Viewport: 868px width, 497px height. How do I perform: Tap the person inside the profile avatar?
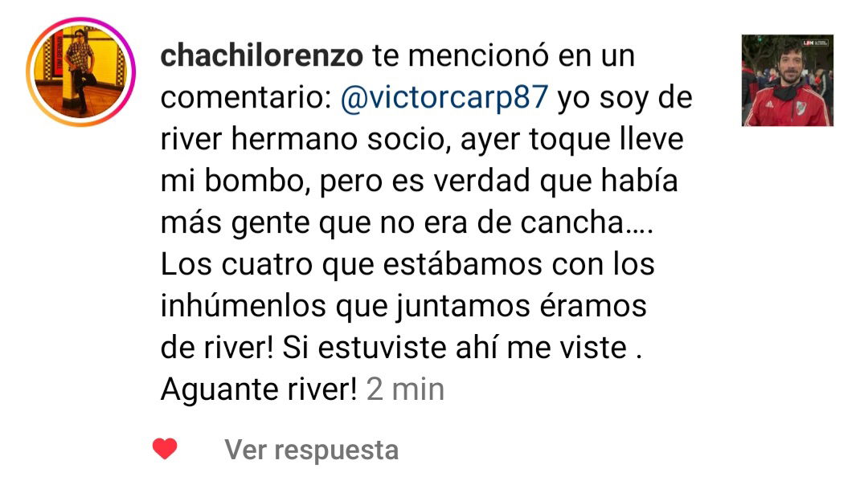point(80,69)
